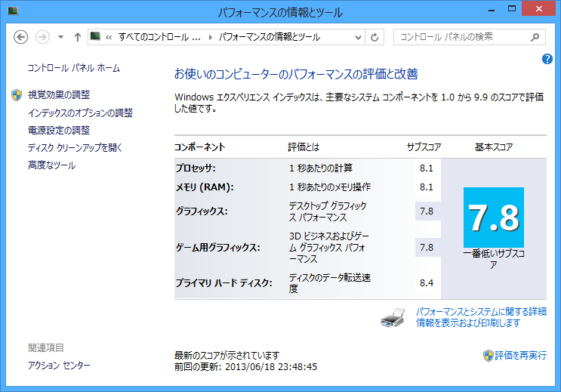561x392 pixels.
Task: Click the 基本スコア column header
Action: (x=494, y=147)
